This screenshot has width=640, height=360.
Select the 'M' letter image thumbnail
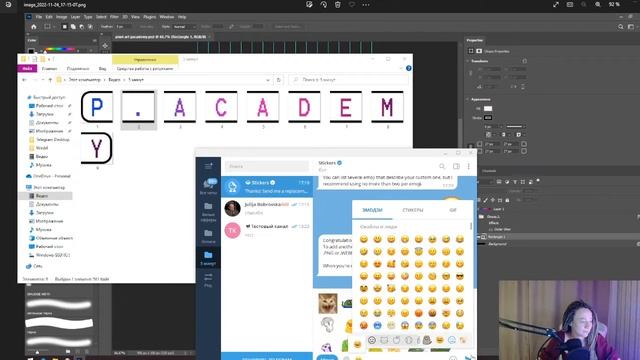pyautogui.click(x=387, y=107)
